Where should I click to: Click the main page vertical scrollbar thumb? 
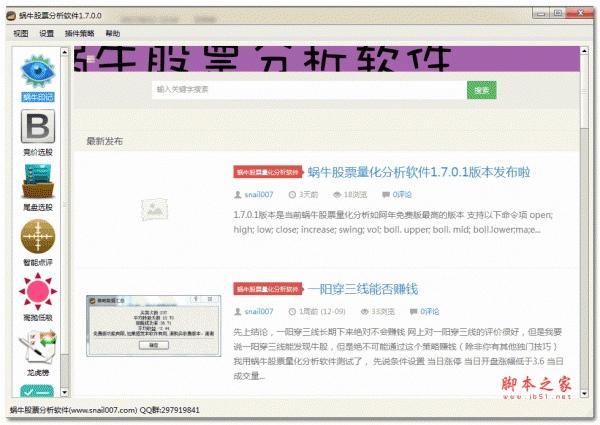click(x=584, y=91)
